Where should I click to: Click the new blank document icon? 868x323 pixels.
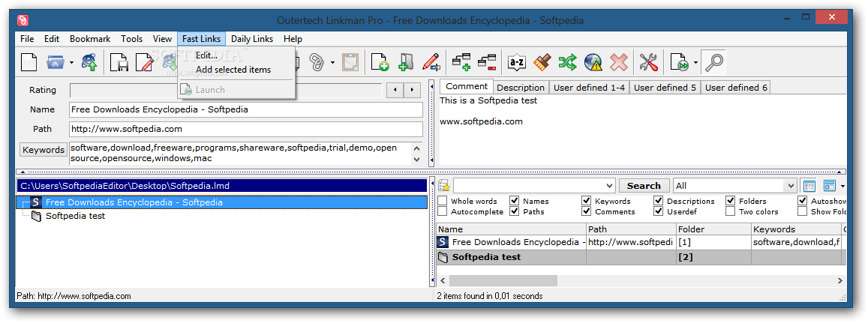click(29, 62)
